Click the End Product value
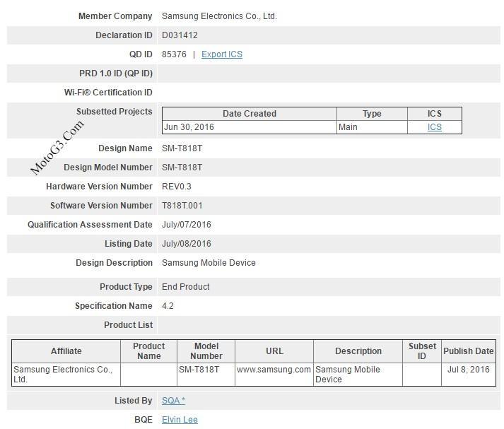504x429 pixels. [x=185, y=287]
